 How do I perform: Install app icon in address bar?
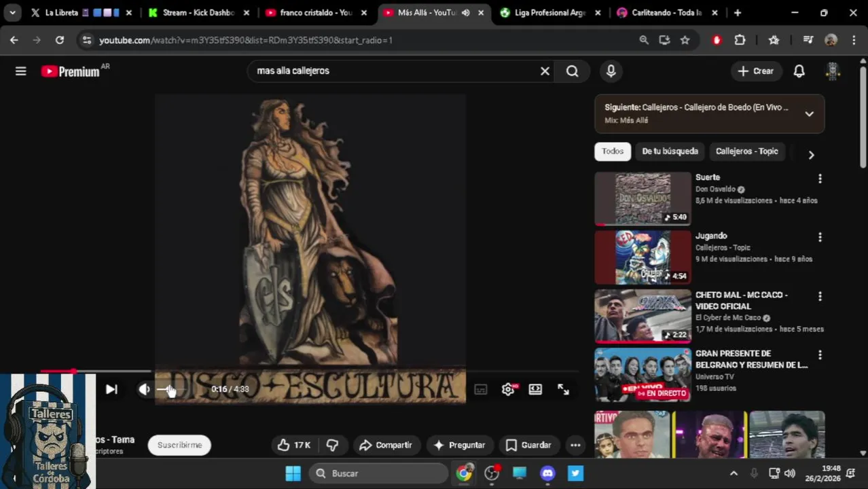(664, 40)
